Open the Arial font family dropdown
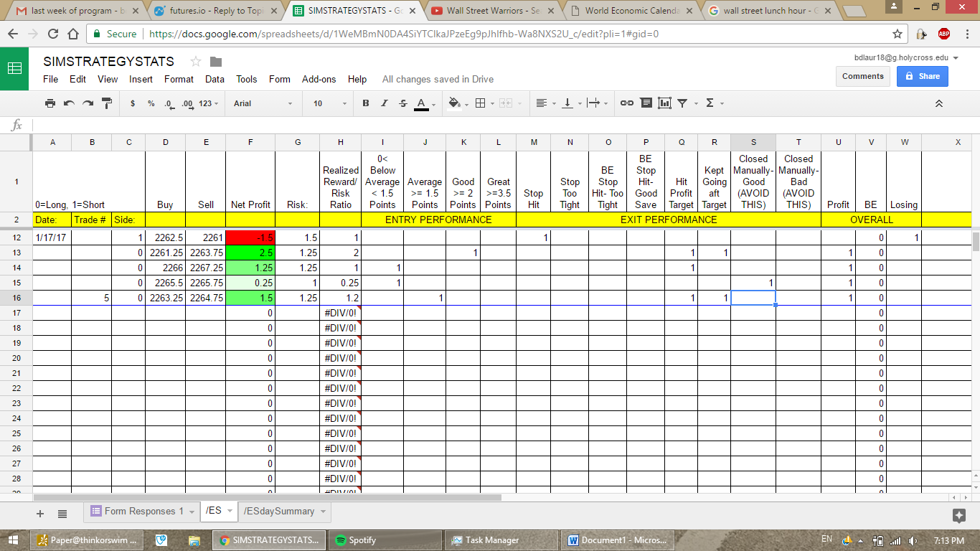Screen dimensions: 980x551 (x=263, y=103)
